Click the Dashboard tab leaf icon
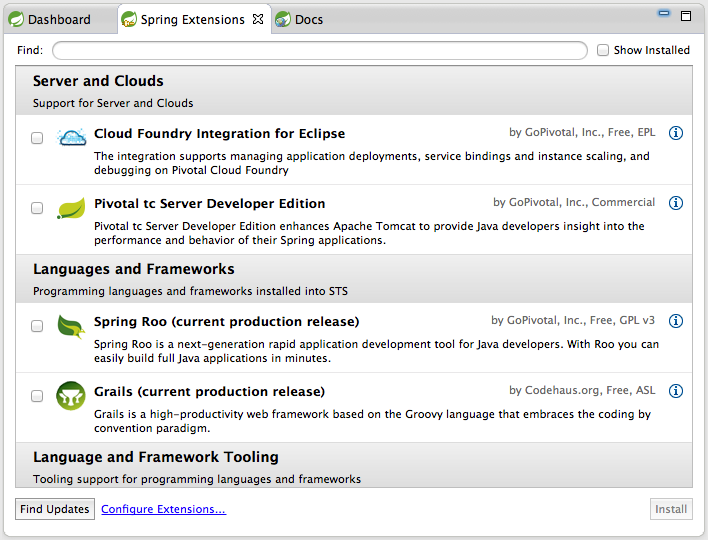Screen dimensions: 708x540 [16, 19]
